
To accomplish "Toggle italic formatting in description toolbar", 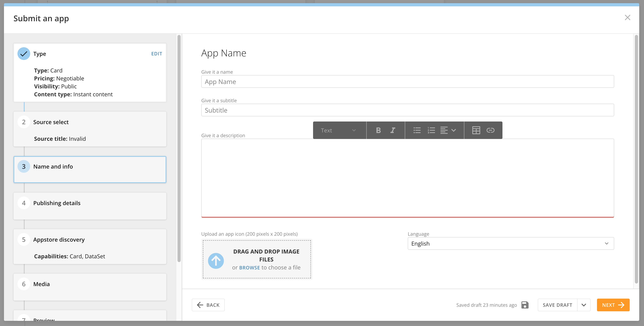I will click(393, 130).
